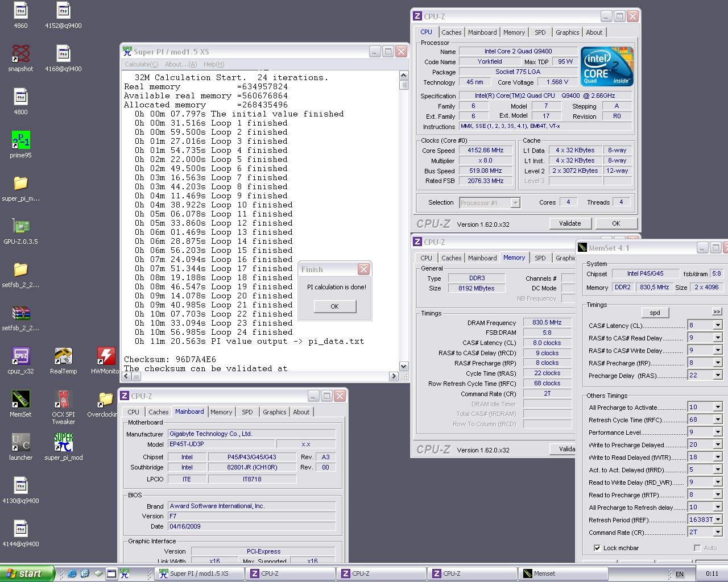728x582 pixels.
Task: Click the Super PI quick launch icon
Action: pyautogui.click(x=125, y=573)
